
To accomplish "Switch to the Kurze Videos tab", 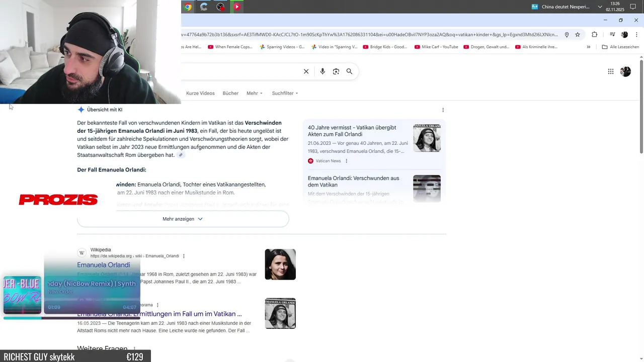I will (x=200, y=93).
